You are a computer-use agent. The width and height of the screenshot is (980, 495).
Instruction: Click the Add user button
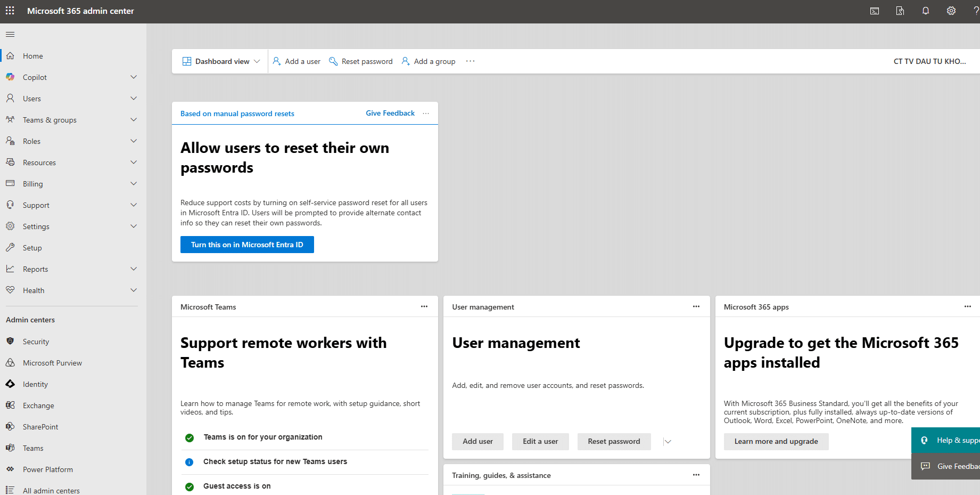477,442
